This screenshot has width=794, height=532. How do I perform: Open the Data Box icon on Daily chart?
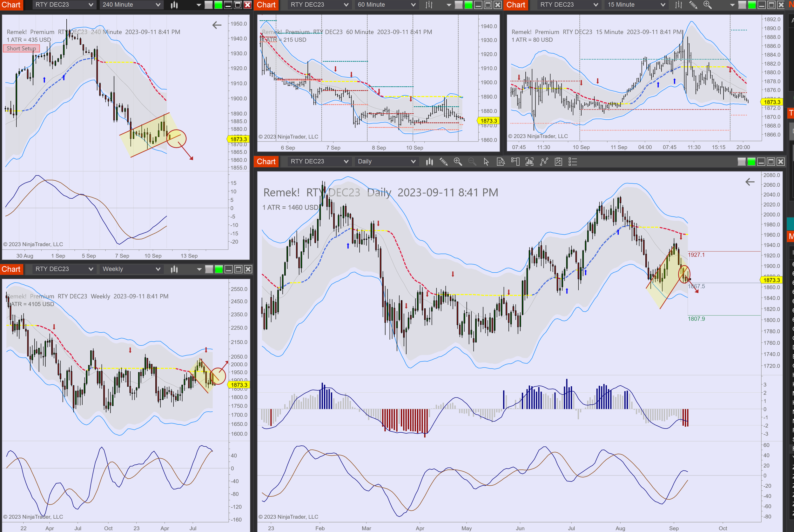point(501,162)
